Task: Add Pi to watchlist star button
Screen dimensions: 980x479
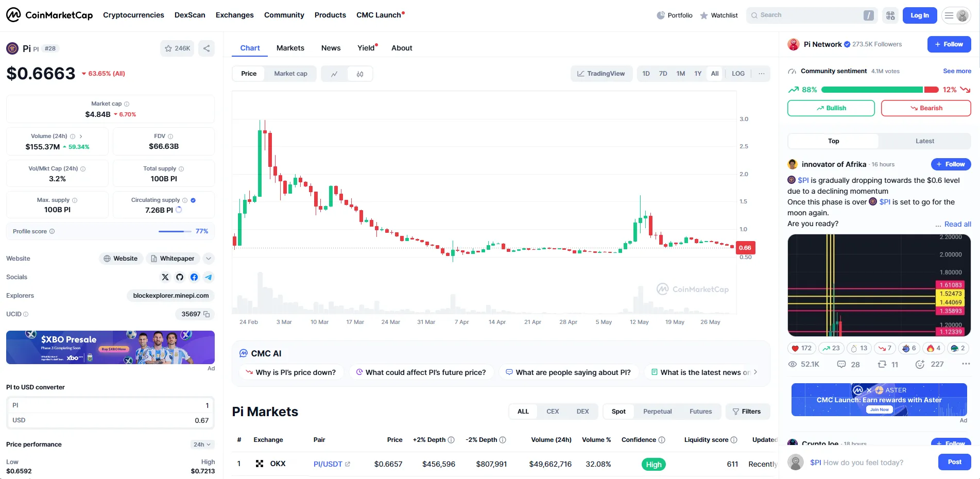Action: 177,48
